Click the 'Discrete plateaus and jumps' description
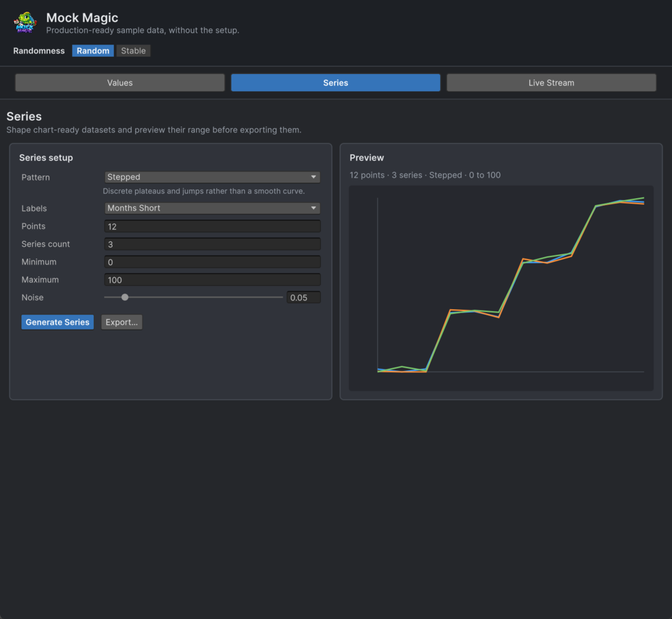672x619 pixels. [x=204, y=191]
